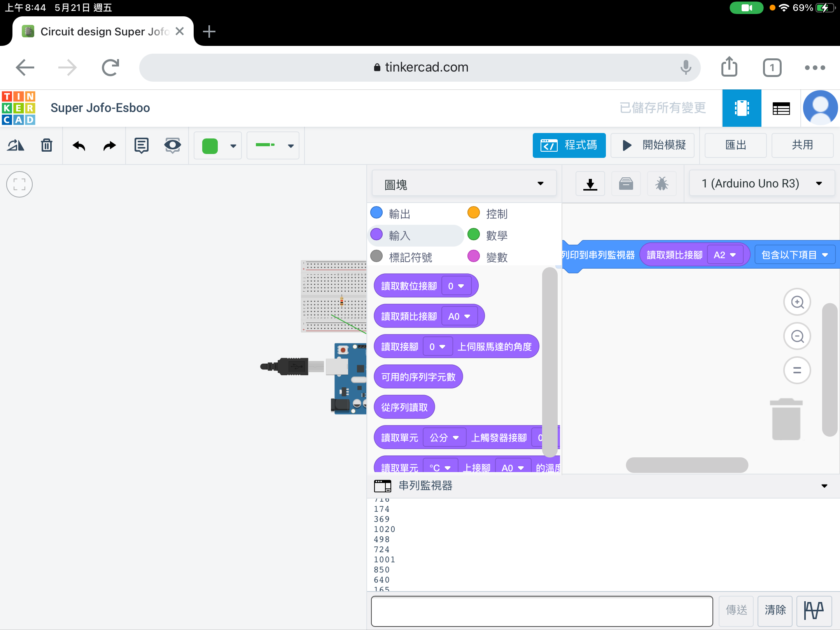The image size is (840, 630).
Task: Click the 清除 clear button
Action: pos(775,610)
